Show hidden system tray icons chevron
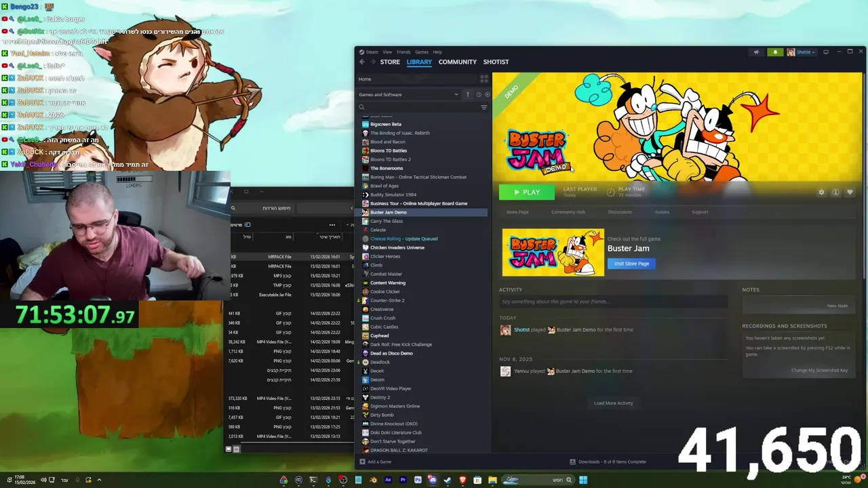This screenshot has height=488, width=868. 99,480
